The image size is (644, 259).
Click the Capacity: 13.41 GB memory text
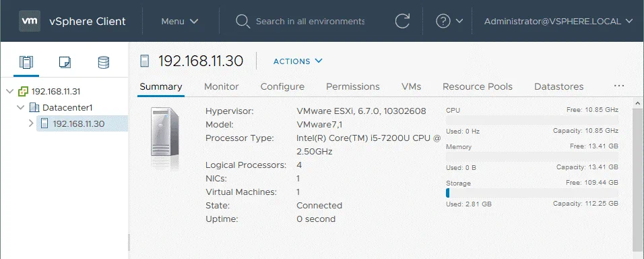pos(587,167)
